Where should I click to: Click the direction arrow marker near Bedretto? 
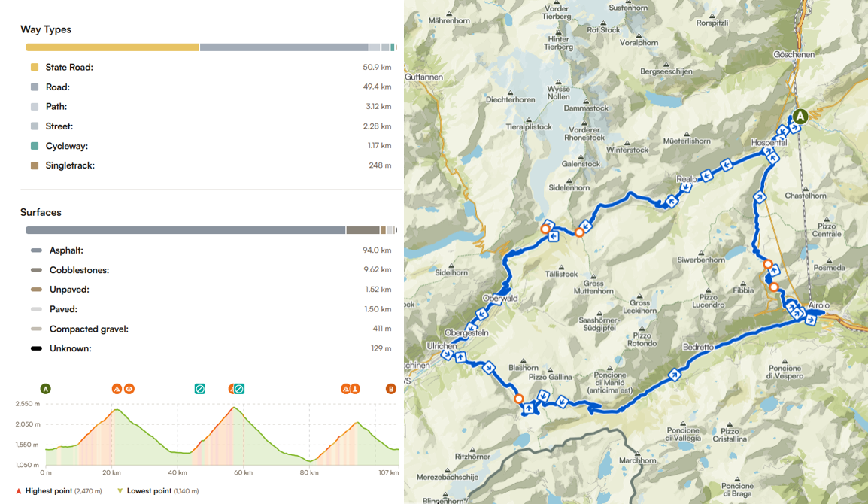click(x=675, y=374)
